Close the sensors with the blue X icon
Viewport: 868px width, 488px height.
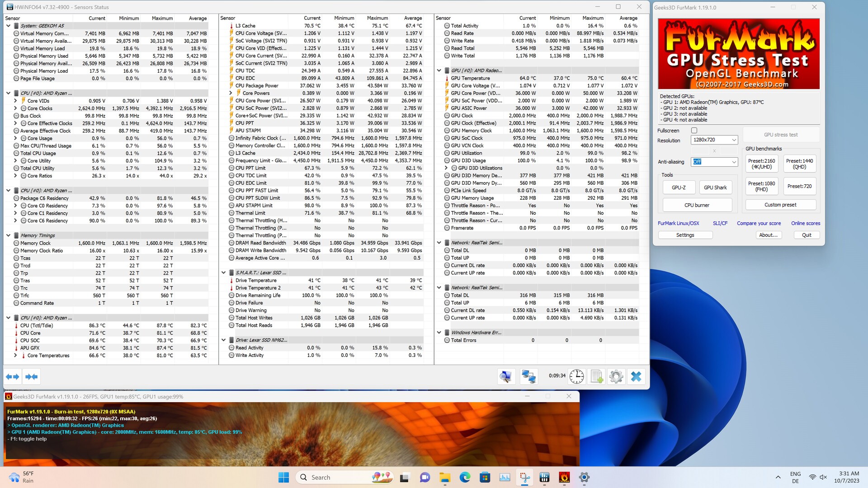pos(636,376)
